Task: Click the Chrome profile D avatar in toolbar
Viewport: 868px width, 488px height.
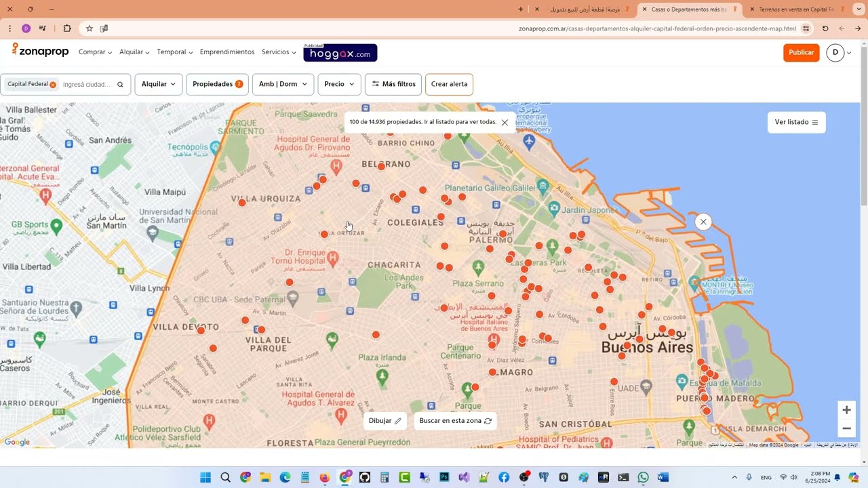Action: coord(26,28)
